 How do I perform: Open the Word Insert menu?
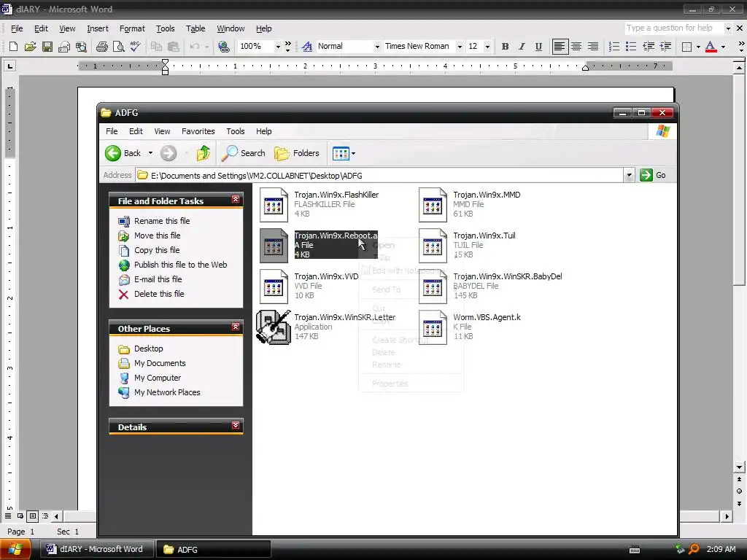[98, 28]
